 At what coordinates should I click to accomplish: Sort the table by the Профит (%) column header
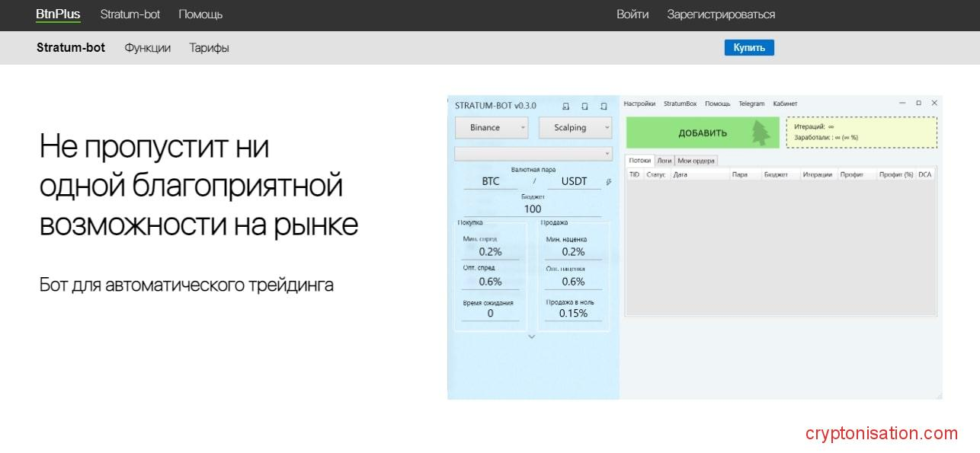[895, 174]
